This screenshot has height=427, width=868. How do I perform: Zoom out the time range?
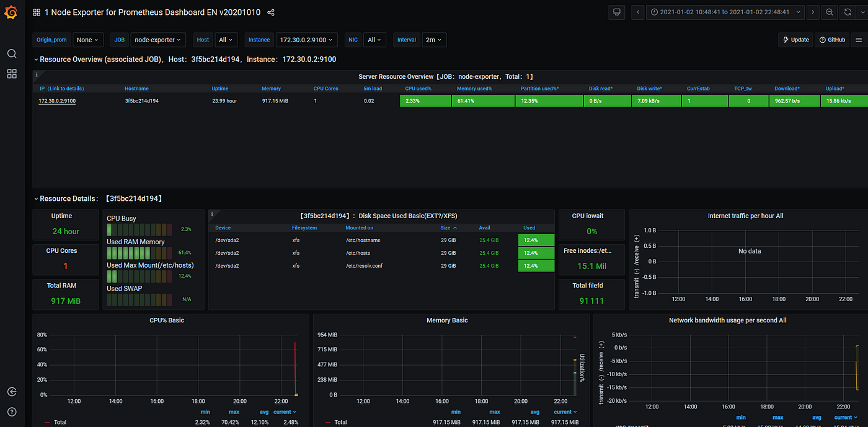830,12
